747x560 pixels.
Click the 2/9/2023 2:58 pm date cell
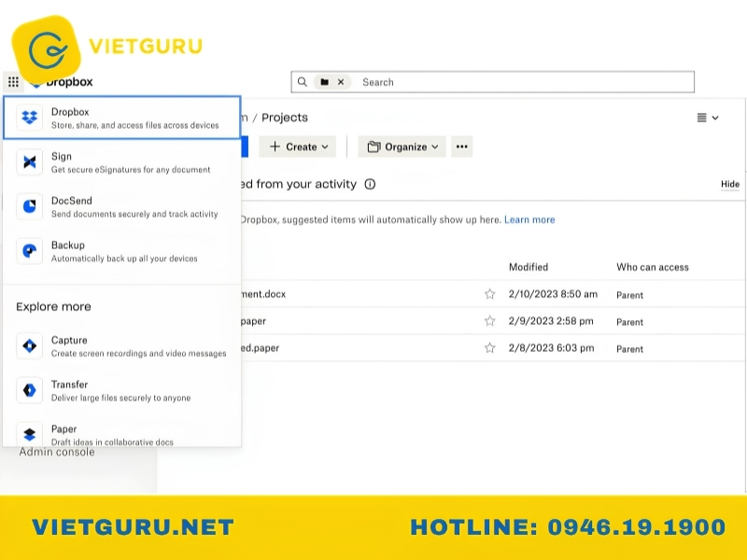pyautogui.click(x=551, y=321)
